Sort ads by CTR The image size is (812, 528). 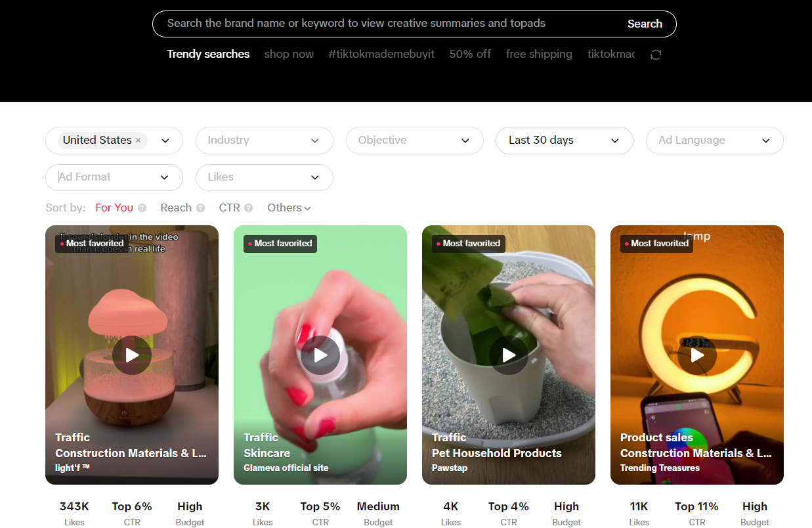[x=229, y=208]
